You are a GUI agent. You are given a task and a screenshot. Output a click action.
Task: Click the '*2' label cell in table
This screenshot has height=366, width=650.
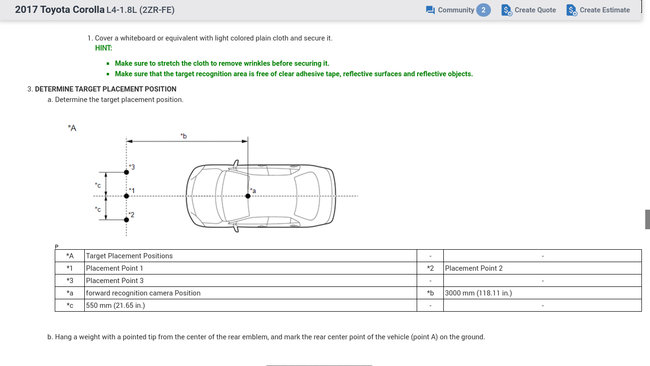(x=430, y=268)
